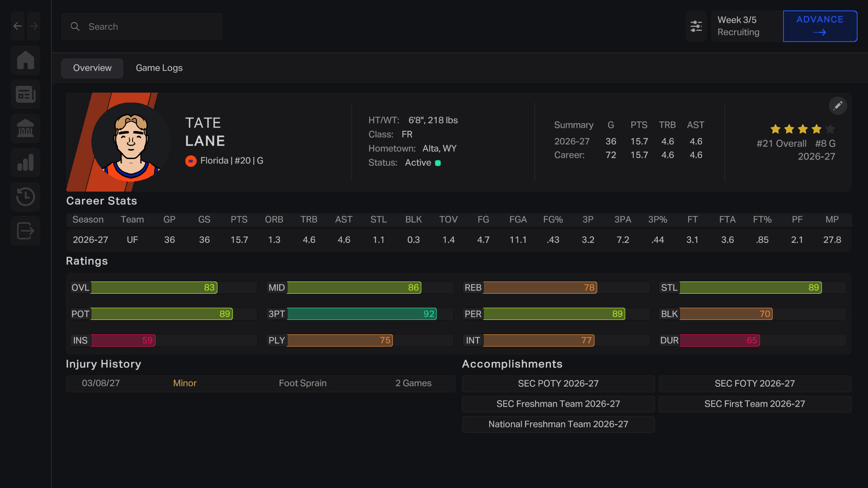Select the Florida team logo
The height and width of the screenshot is (488, 868).
191,161
